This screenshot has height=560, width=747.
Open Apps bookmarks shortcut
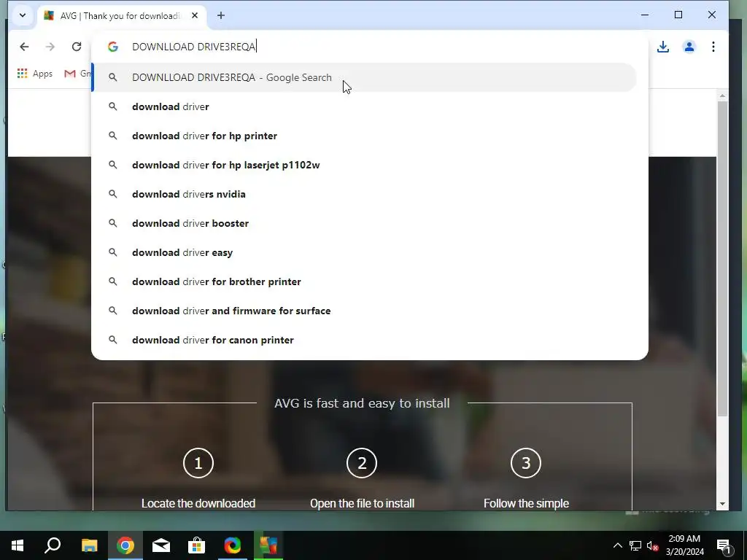click(35, 74)
